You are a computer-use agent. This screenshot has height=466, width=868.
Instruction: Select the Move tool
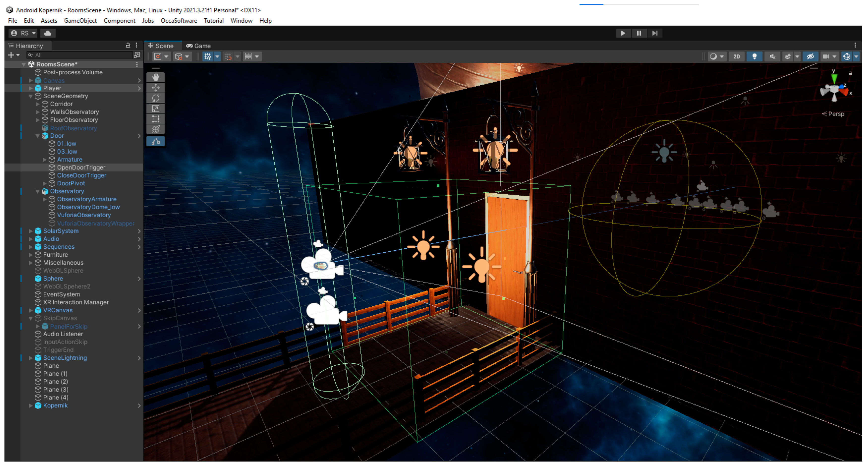point(156,87)
